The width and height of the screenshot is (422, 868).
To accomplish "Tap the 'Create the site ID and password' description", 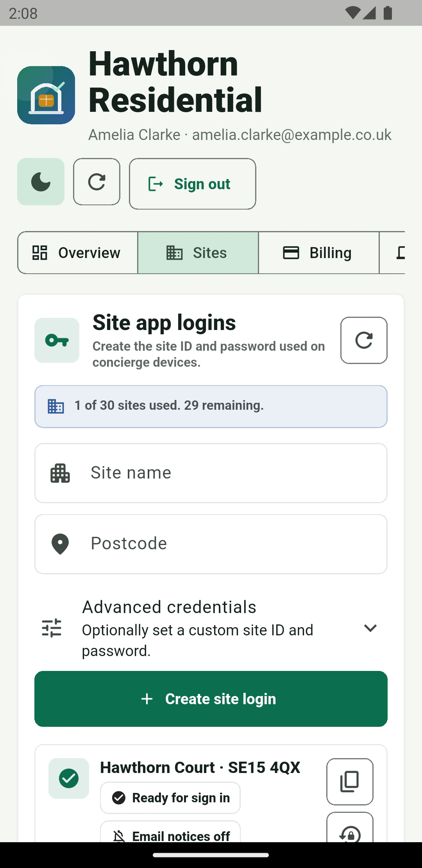I will (x=209, y=354).
